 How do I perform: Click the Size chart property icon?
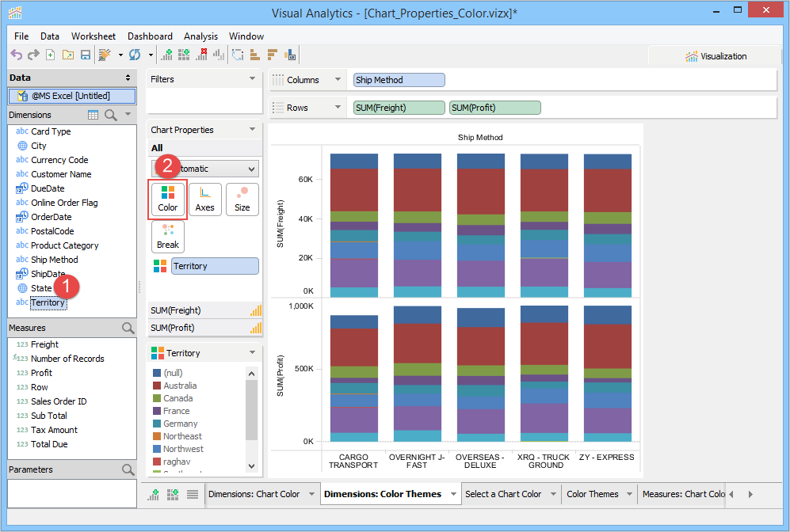point(242,199)
